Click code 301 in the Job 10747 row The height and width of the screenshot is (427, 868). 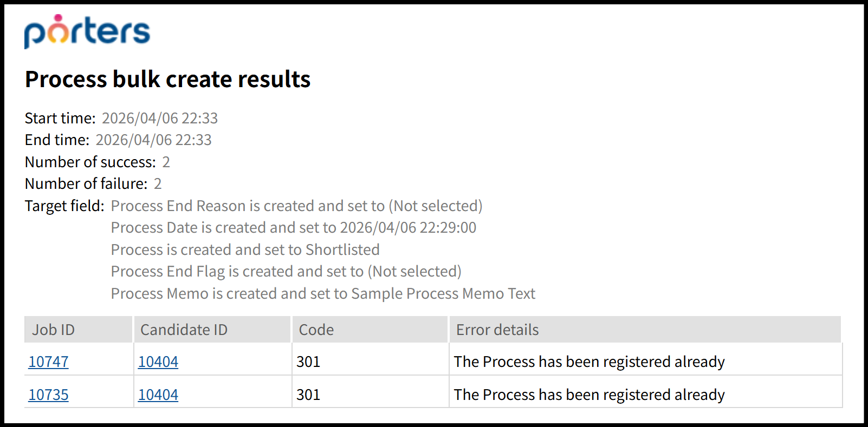tap(308, 362)
